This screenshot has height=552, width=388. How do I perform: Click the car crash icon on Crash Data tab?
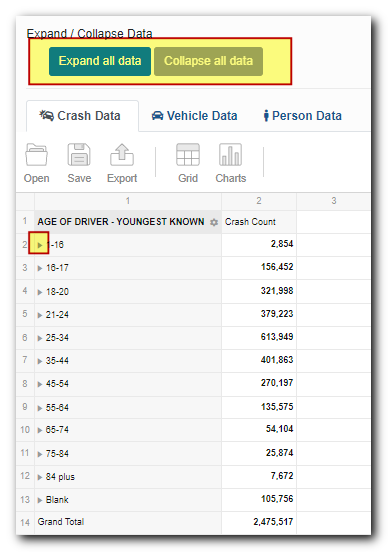[46, 115]
